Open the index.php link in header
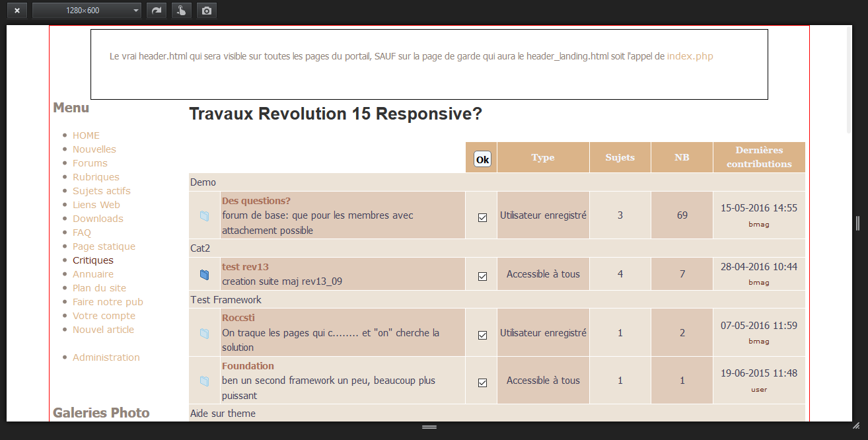 click(x=690, y=56)
